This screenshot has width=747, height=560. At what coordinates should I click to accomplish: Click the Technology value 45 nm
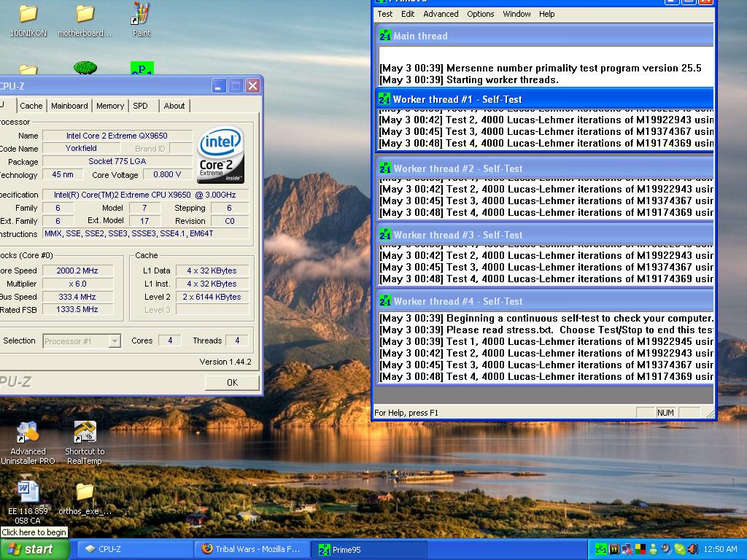pyautogui.click(x=63, y=175)
